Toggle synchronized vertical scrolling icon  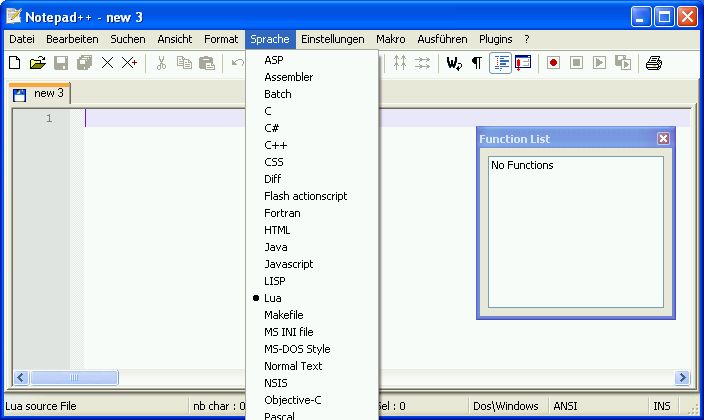[x=400, y=63]
